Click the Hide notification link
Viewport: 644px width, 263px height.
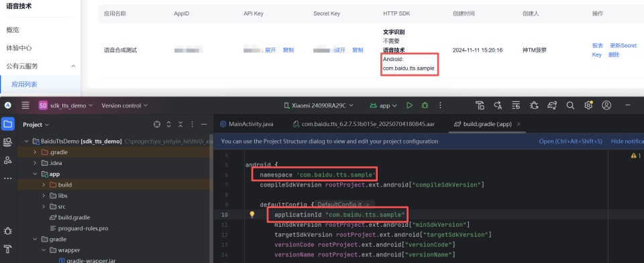point(627,142)
